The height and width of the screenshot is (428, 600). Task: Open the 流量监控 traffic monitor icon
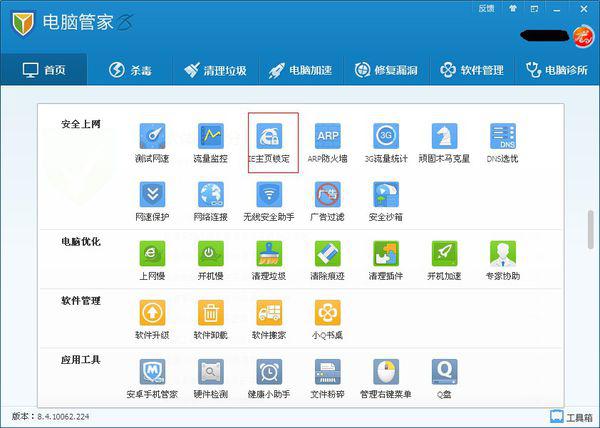[x=210, y=136]
